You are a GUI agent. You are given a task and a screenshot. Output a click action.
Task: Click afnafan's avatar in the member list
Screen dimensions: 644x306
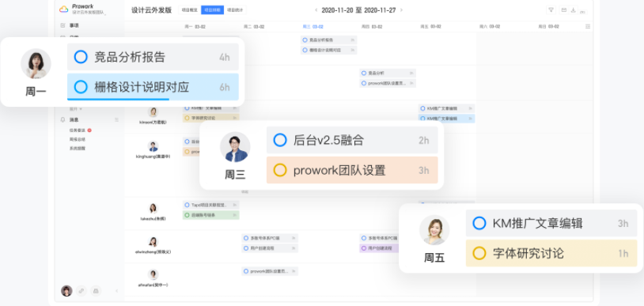[153, 274]
